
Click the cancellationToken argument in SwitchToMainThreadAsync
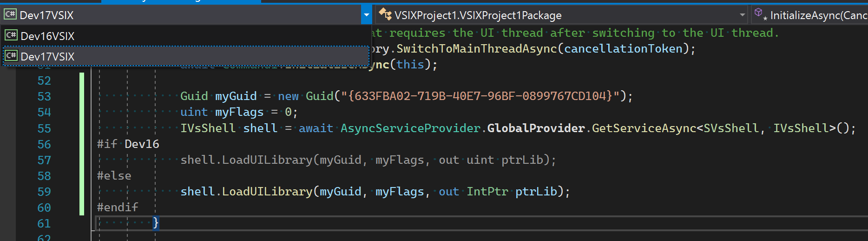coord(623,49)
